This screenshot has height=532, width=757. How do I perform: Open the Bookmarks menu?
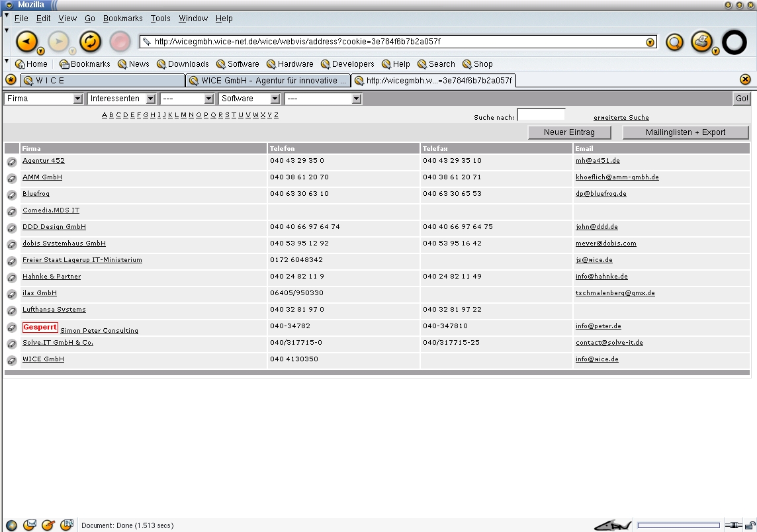[x=122, y=19]
